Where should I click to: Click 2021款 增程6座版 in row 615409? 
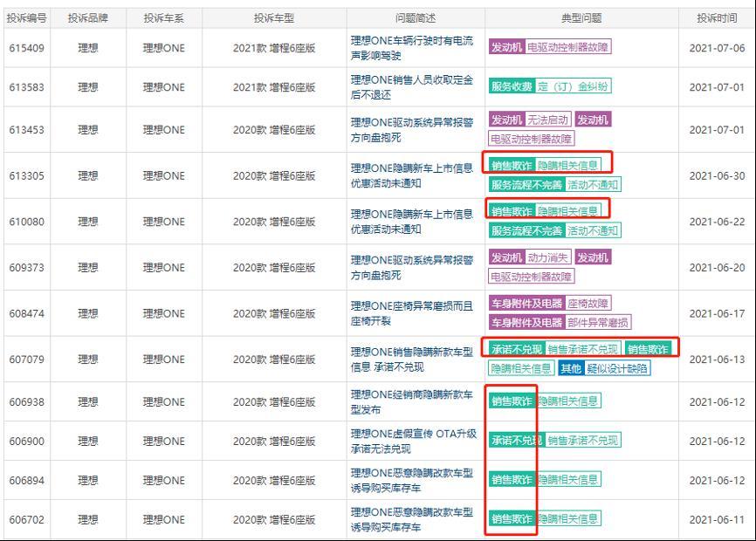(x=274, y=48)
